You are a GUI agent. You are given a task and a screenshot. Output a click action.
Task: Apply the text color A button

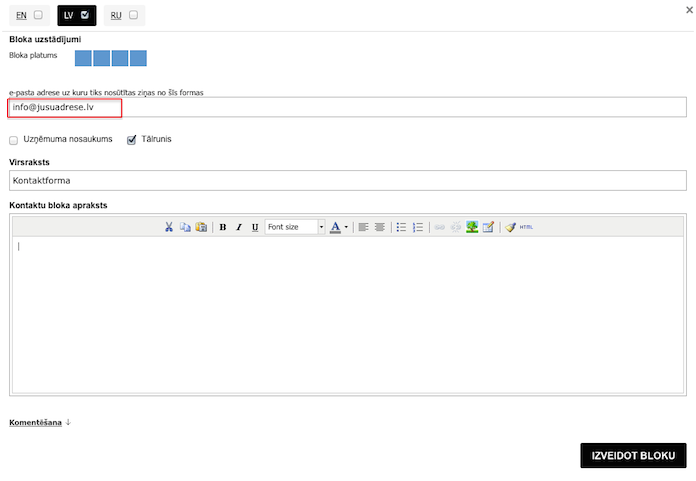[x=336, y=227]
